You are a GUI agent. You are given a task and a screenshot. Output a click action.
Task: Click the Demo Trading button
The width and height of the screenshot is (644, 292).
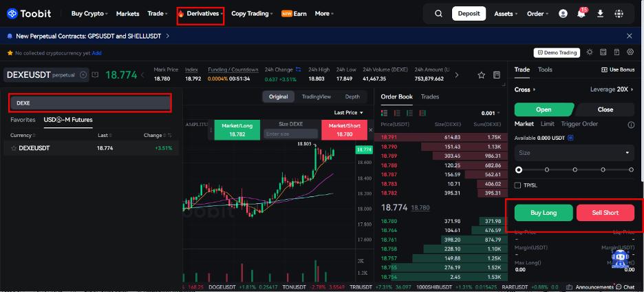point(557,52)
